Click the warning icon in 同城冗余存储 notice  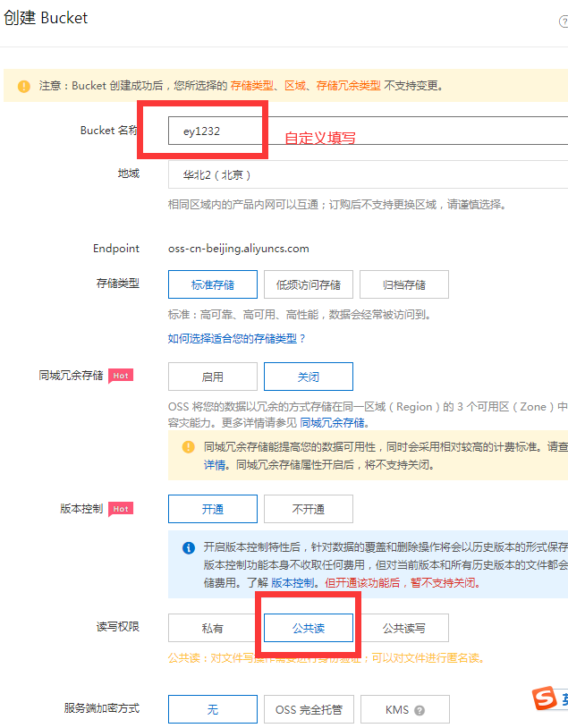(x=188, y=446)
